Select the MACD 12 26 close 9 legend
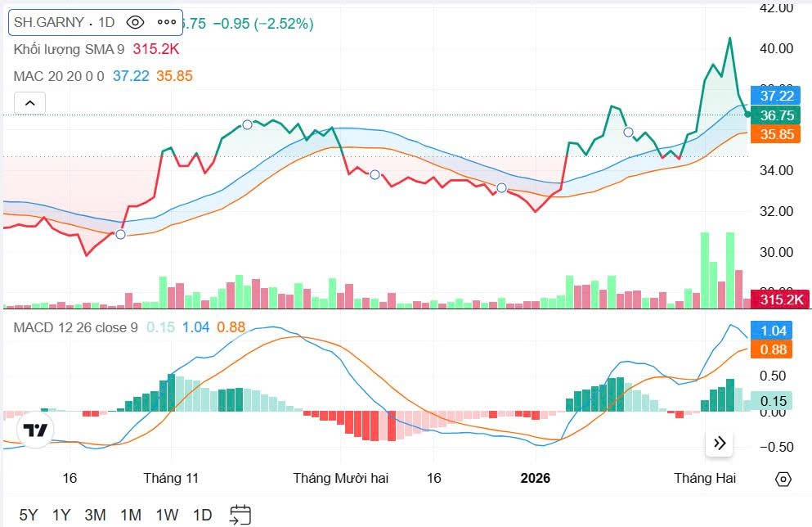Image resolution: width=812 pixels, height=527 pixels. pyautogui.click(x=76, y=327)
